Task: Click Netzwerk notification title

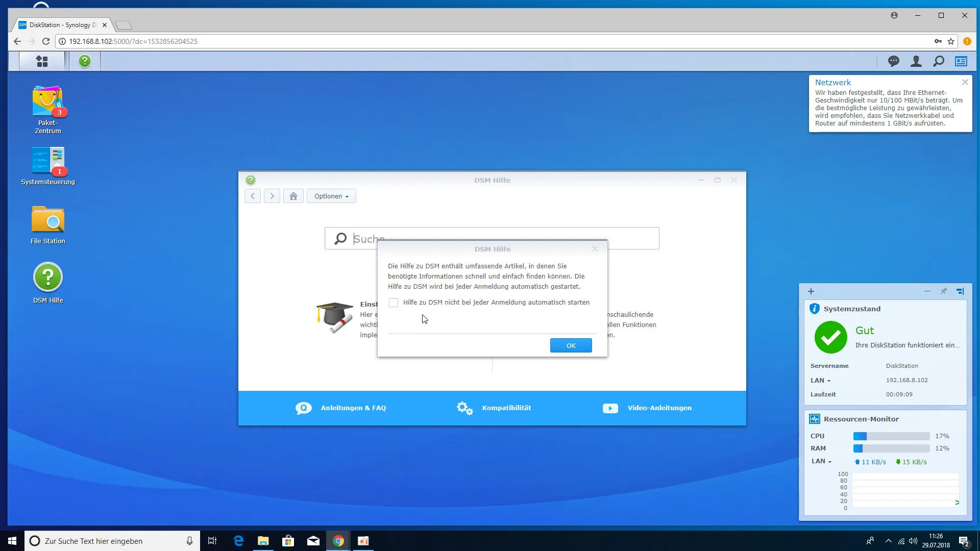Action: (832, 83)
